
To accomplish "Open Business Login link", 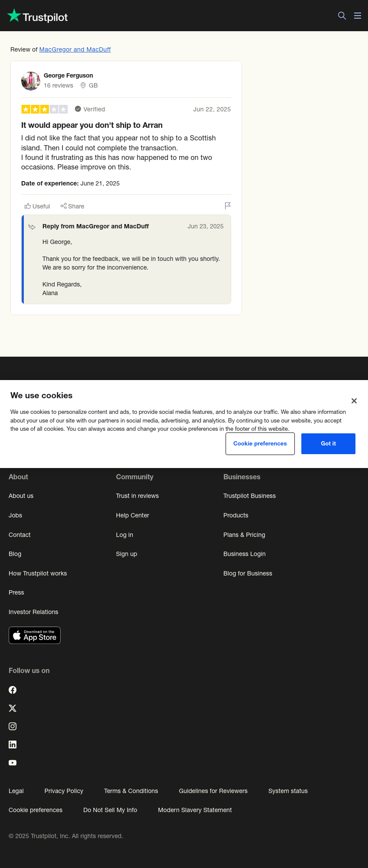I will point(244,554).
